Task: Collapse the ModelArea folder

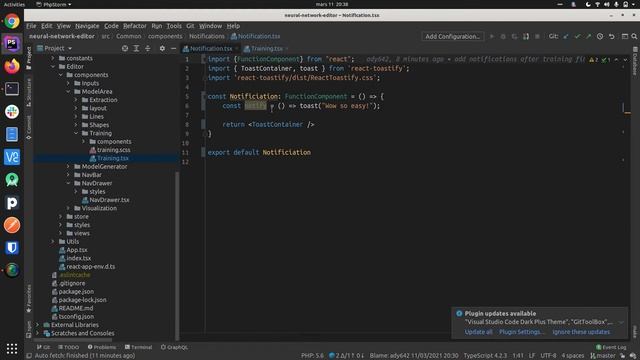Action: pyautogui.click(x=68, y=91)
